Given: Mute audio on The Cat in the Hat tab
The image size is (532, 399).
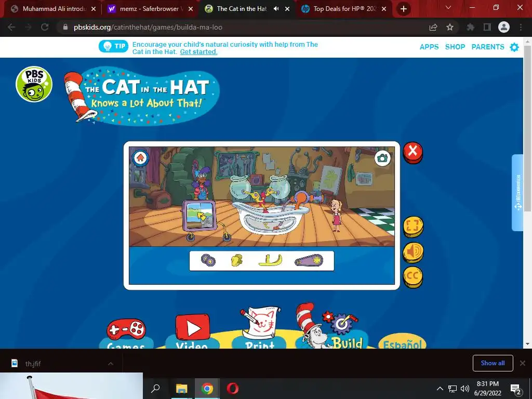Looking at the screenshot, I should 276,9.
